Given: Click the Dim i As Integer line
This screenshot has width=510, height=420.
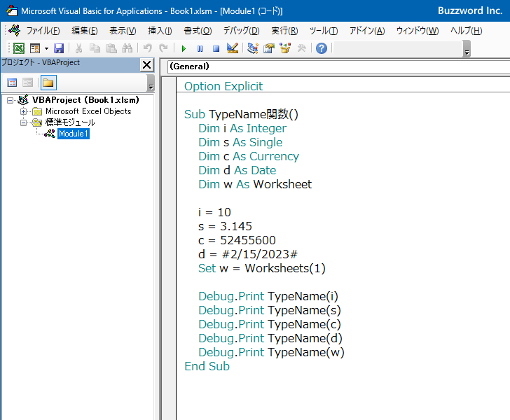Looking at the screenshot, I should click(x=242, y=128).
